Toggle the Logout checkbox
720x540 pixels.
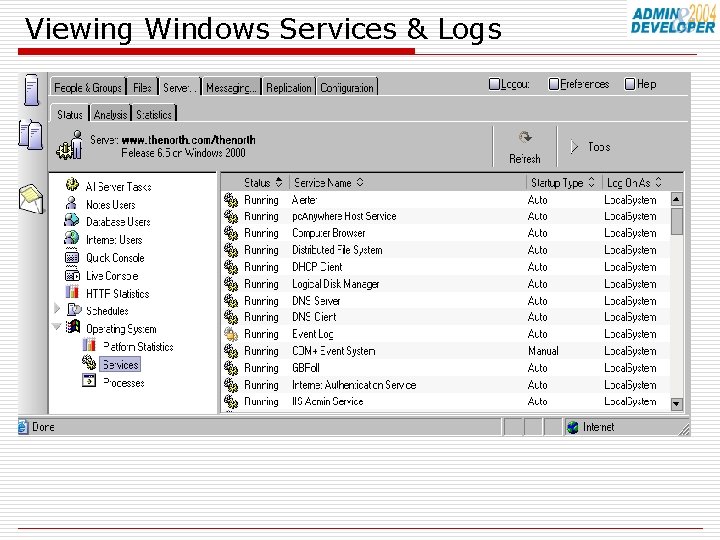pos(494,84)
